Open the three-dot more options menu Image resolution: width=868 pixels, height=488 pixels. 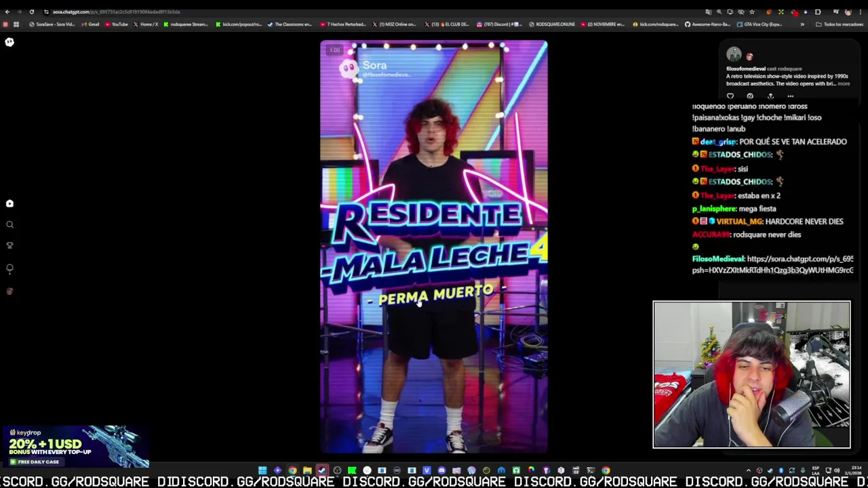pyautogui.click(x=790, y=96)
